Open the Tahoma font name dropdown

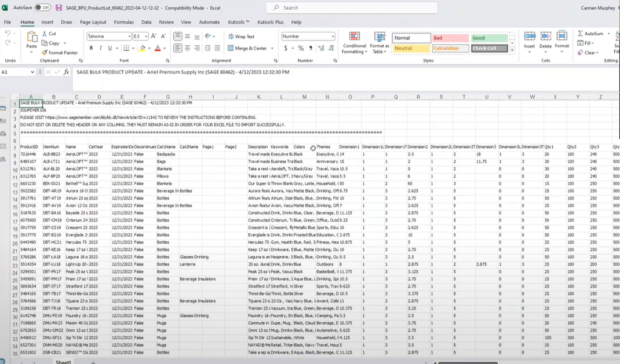[129, 36]
